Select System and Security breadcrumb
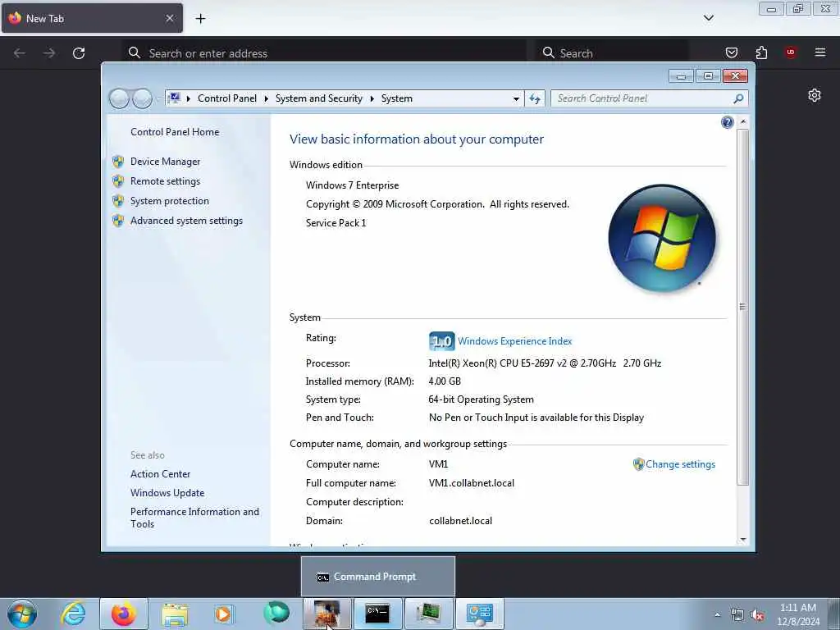This screenshot has width=840, height=630. [x=319, y=98]
